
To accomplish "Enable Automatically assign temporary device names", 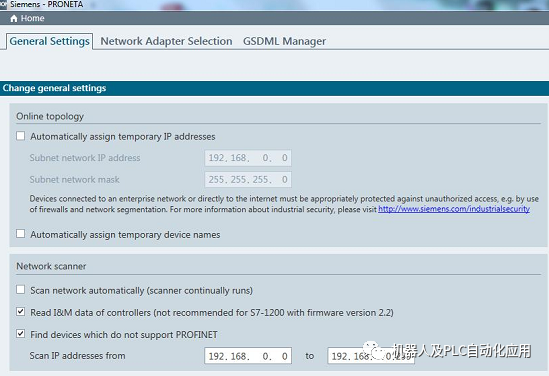I will (x=21, y=234).
